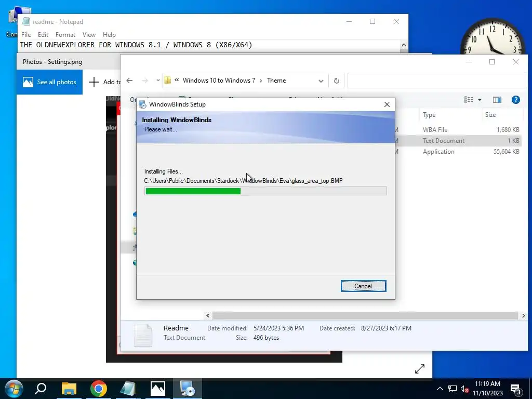The image size is (532, 399).
Task: Open Notepad File menu
Action: click(26, 35)
